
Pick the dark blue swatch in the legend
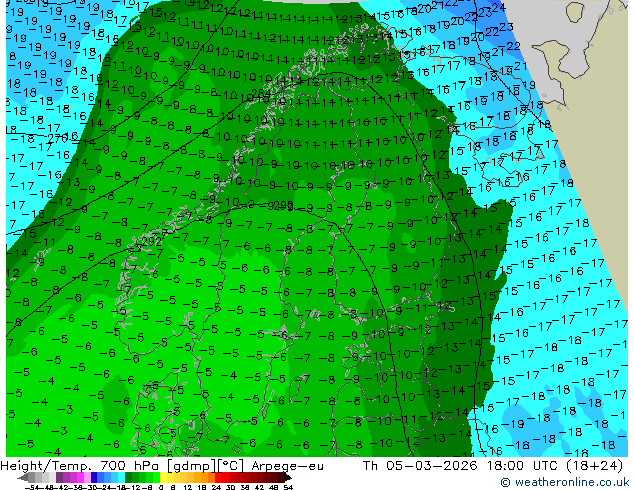94,478
